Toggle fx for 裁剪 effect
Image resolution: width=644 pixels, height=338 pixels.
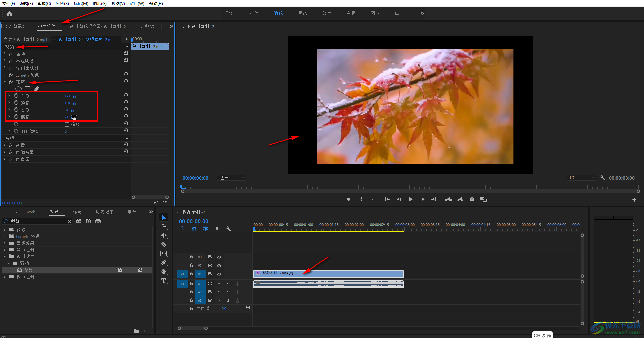click(11, 82)
